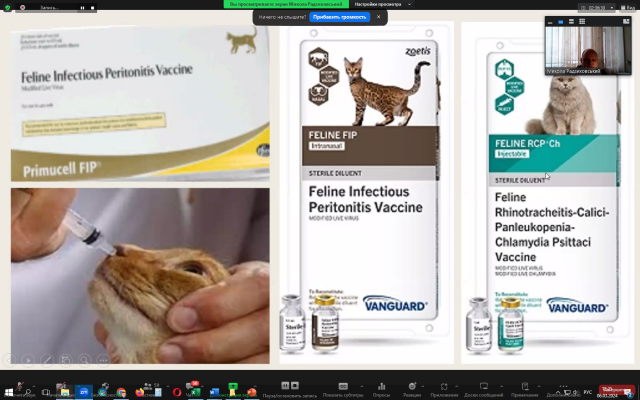Pause the recording in Zoom toolbar
This screenshot has width=640, height=400.
(284, 385)
